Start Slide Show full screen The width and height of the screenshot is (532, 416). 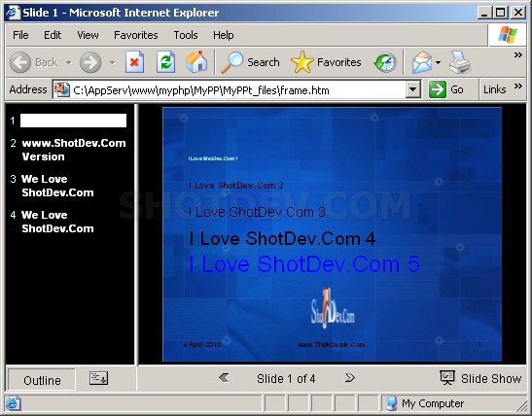(x=480, y=378)
